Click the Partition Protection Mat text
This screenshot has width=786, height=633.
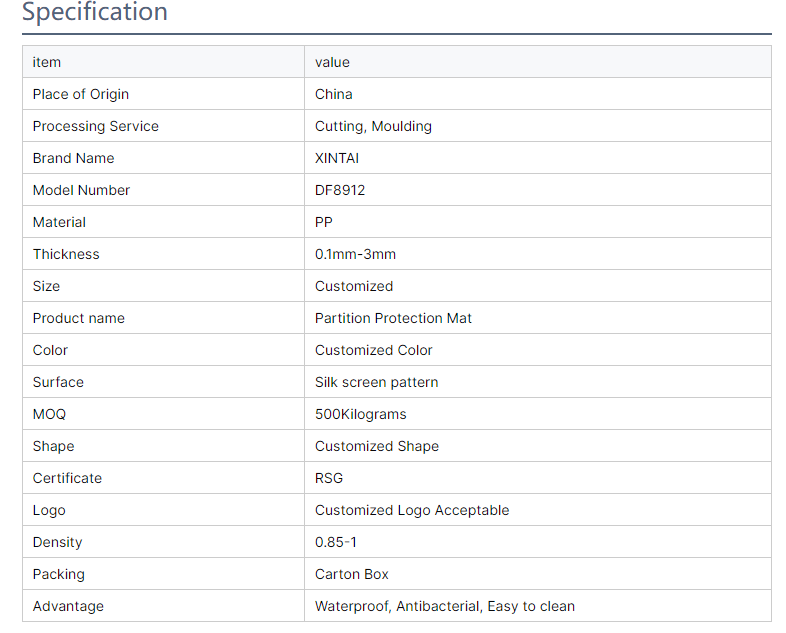tap(393, 318)
